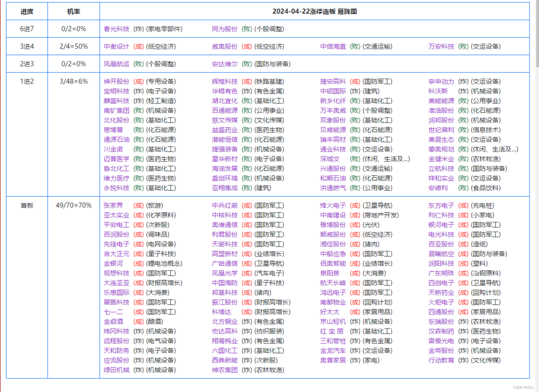Open 华锡有色 stock link

coord(225,91)
